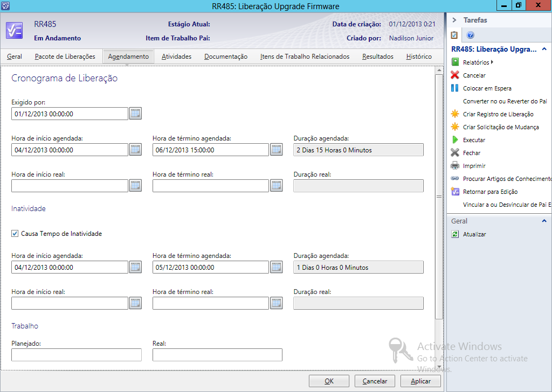
Task: Click Retornar para Edição task link
Action: (x=490, y=192)
